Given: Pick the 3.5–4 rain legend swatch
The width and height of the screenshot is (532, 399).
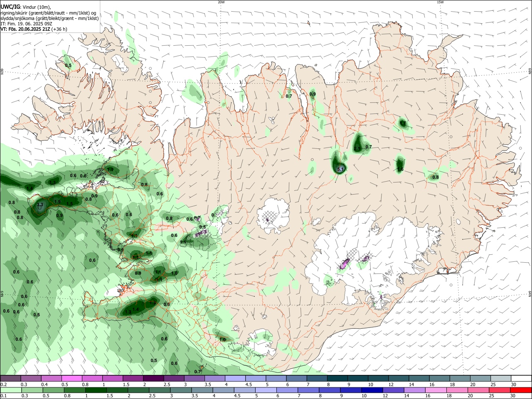Looking at the screenshot, I should [x=202, y=390].
